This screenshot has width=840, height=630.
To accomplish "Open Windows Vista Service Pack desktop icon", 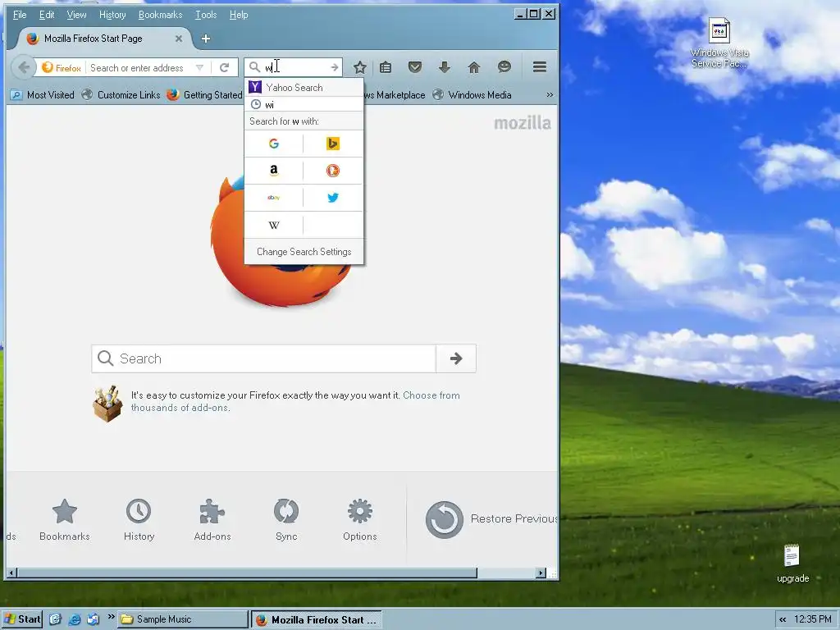I will click(719, 43).
